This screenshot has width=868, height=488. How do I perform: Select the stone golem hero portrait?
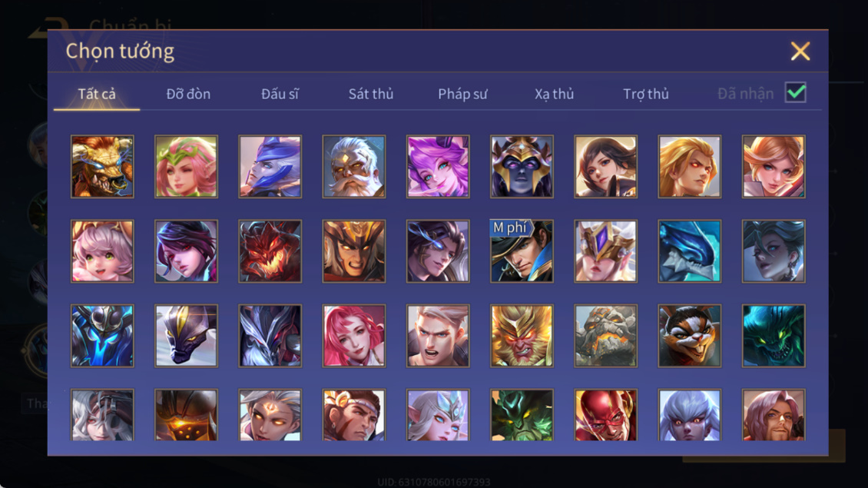point(605,336)
